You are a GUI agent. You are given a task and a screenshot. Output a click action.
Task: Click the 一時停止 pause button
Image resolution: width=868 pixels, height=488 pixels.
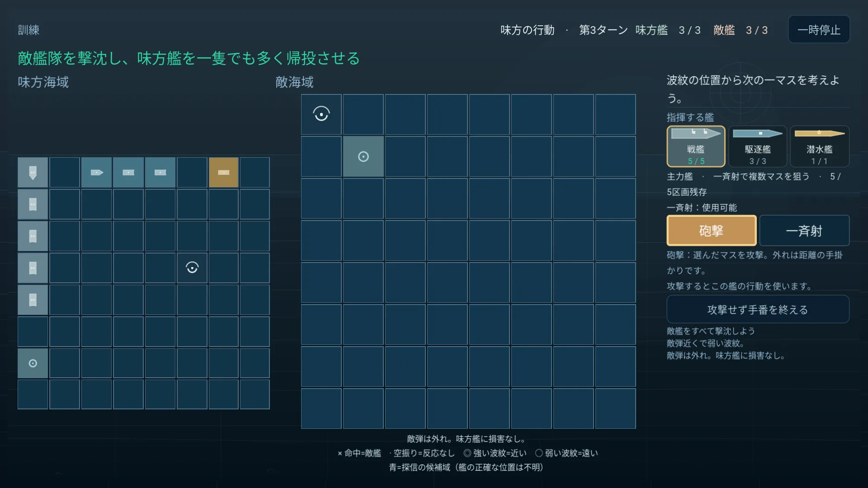coord(819,30)
